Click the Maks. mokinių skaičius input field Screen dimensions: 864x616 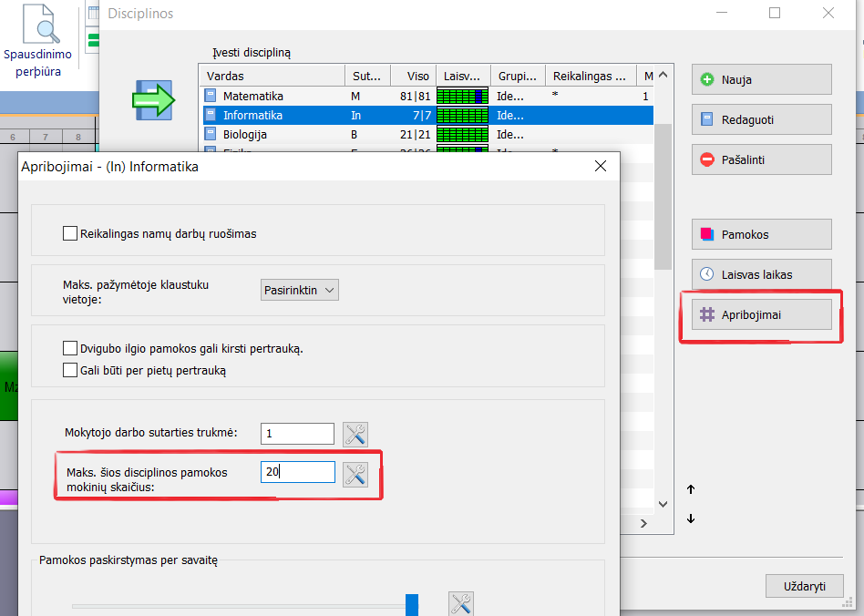pyautogui.click(x=297, y=472)
